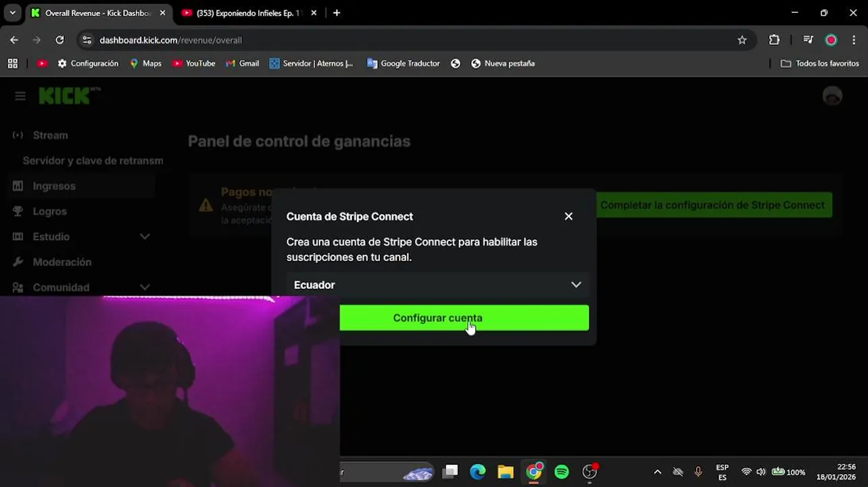Viewport: 868px width, 487px height.
Task: Open File Explorer from the taskbar
Action: point(506,471)
